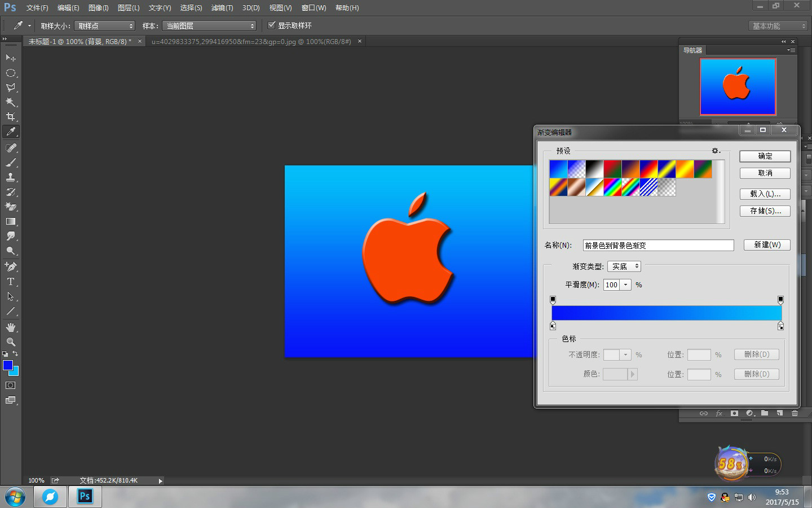Click the 新建(W) button

(x=767, y=245)
